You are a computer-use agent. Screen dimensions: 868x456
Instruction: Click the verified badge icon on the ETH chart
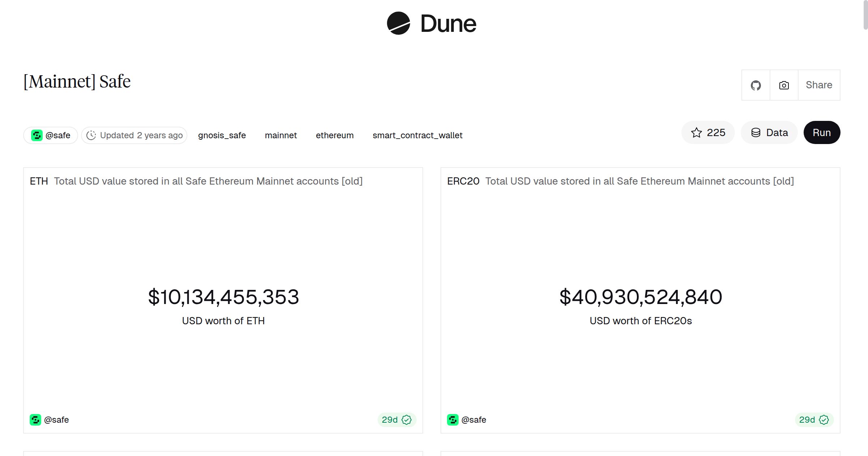407,420
